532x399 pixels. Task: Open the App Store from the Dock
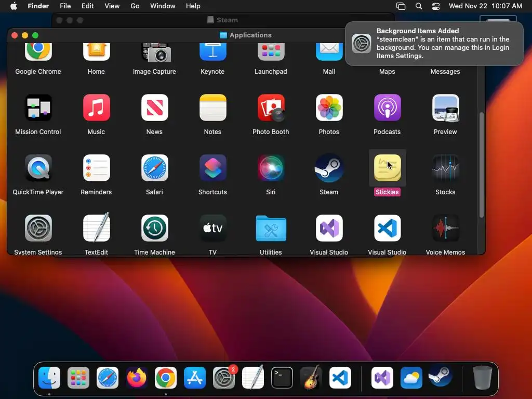pos(195,378)
